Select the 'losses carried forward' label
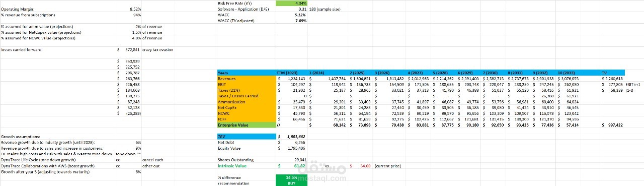This screenshot has width=644, height=186. coord(21,50)
